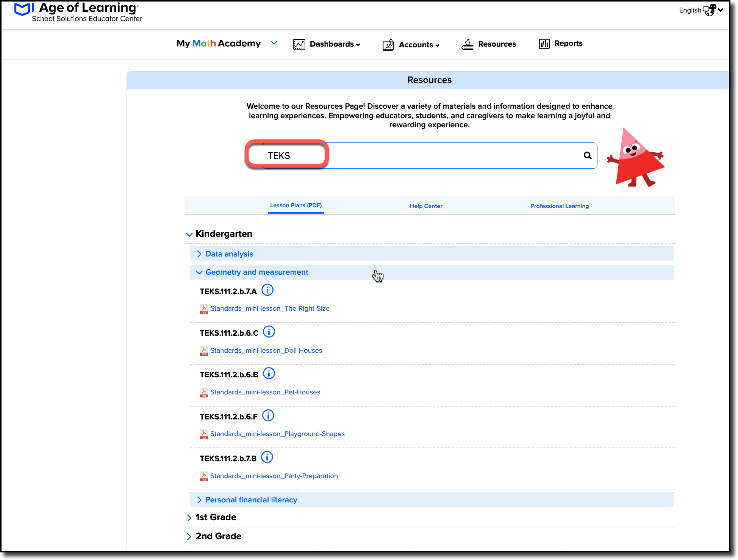Image resolution: width=738 pixels, height=560 pixels.
Task: Select the Lesson Plans (PDF) tab
Action: (x=296, y=205)
